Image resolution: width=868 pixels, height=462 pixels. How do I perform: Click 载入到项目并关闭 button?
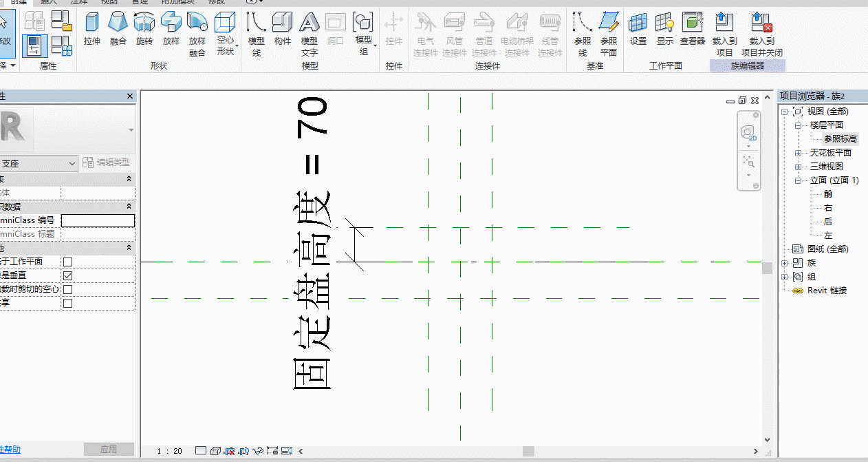coord(762,34)
